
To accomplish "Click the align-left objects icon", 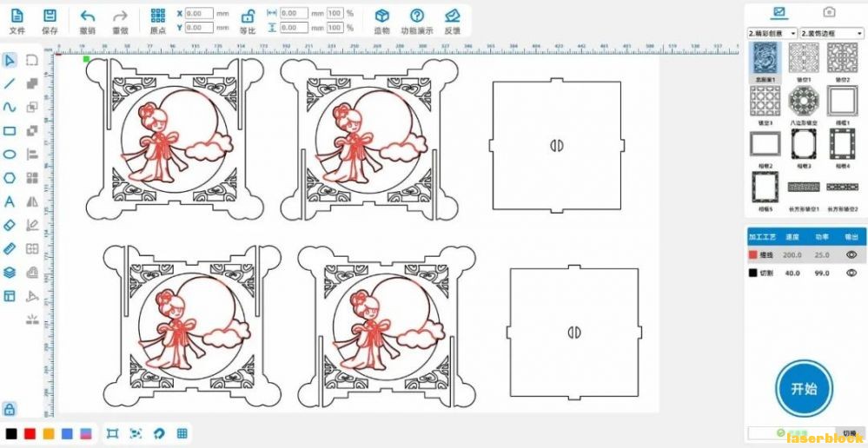I will (x=32, y=155).
